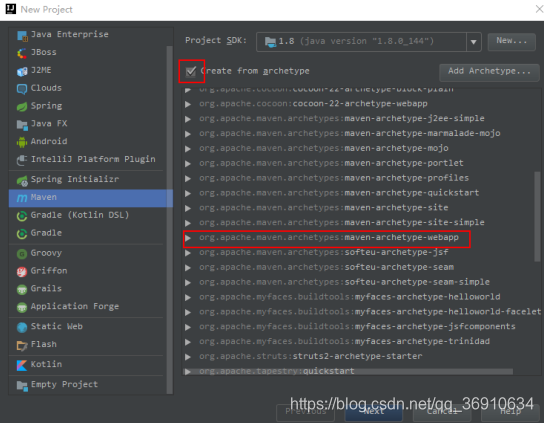Click the project type list scrollbar

tap(170, 220)
